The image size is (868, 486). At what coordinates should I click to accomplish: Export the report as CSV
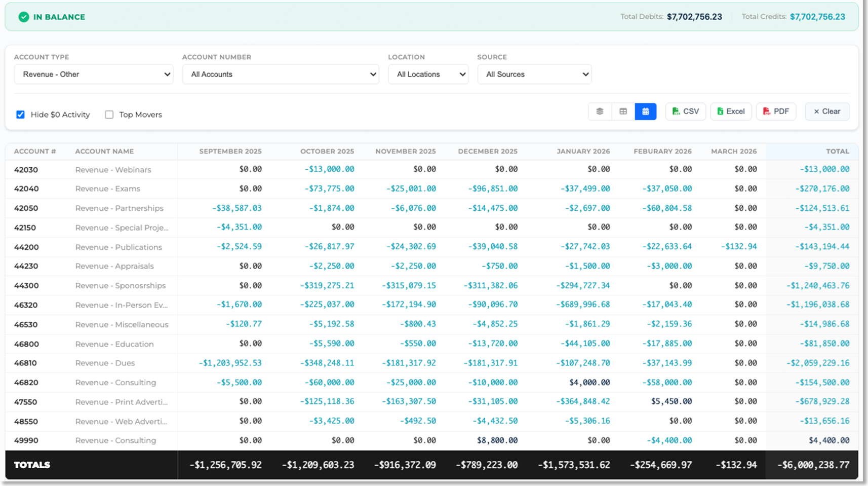(685, 111)
